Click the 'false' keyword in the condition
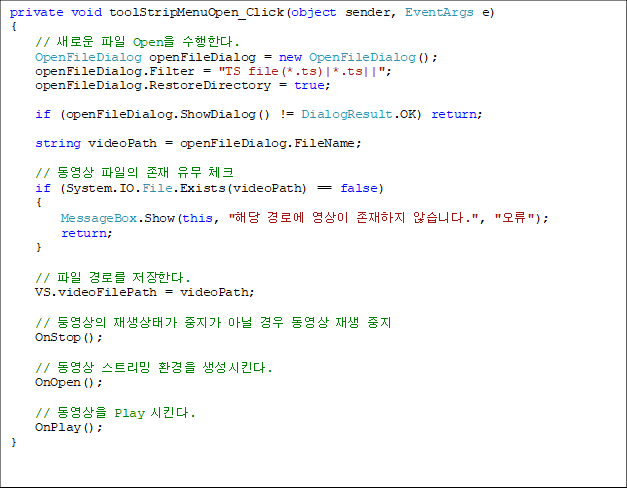The image size is (627, 490). point(359,188)
